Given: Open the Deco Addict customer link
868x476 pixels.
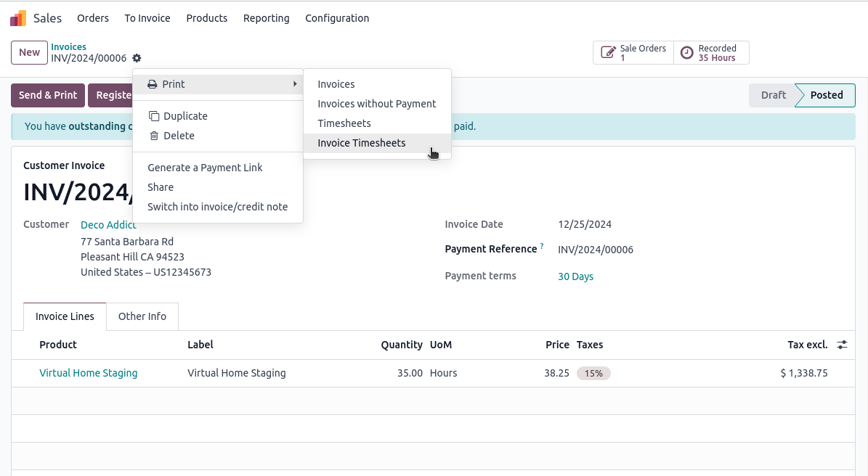Looking at the screenshot, I should [x=108, y=225].
